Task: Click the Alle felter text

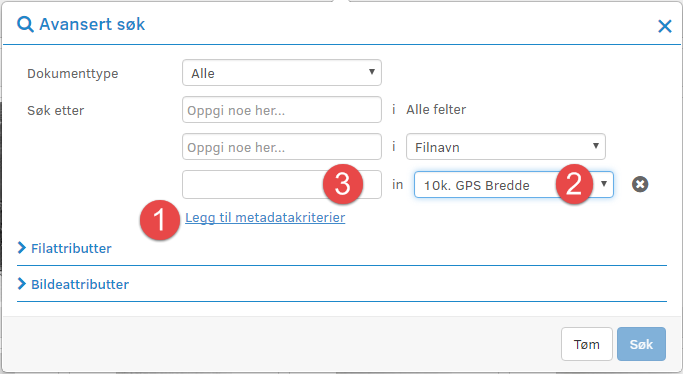Action: pyautogui.click(x=436, y=110)
